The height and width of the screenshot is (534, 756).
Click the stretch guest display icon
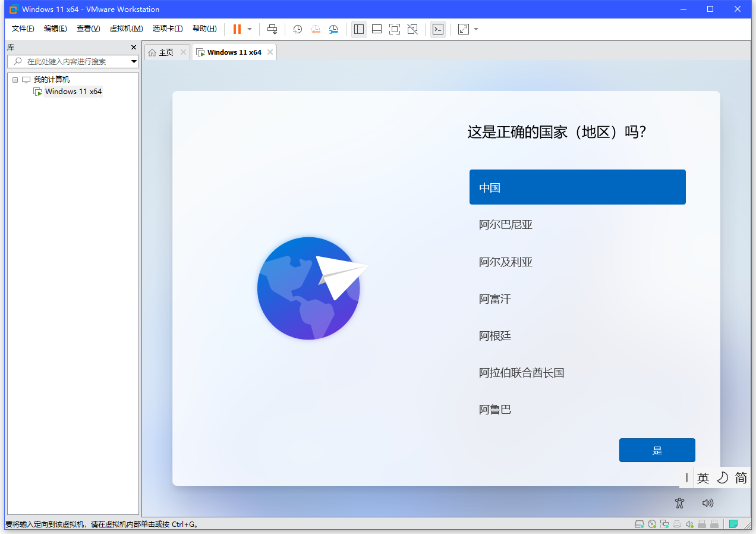(x=464, y=29)
